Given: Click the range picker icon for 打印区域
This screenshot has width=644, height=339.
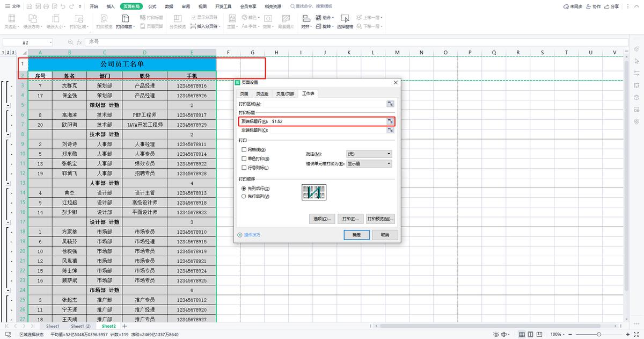Looking at the screenshot, I should tap(390, 104).
